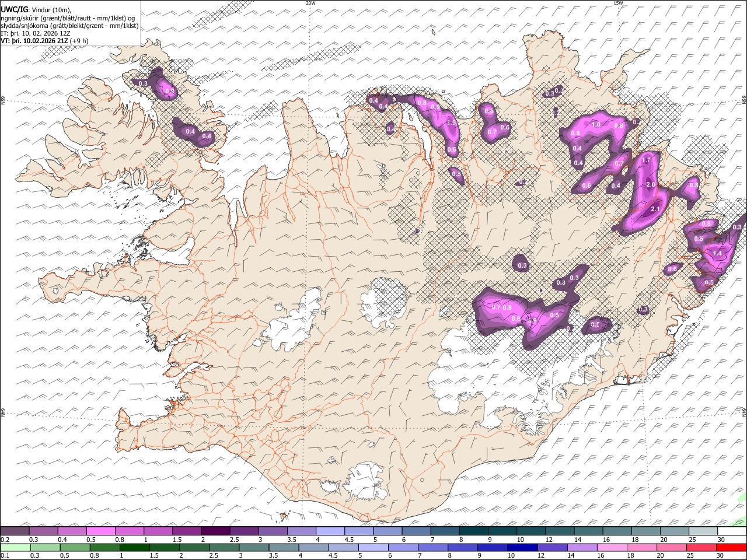Select the '2.0' precipitation value on the map
Viewport: 747px width, 560px height.
(651, 184)
